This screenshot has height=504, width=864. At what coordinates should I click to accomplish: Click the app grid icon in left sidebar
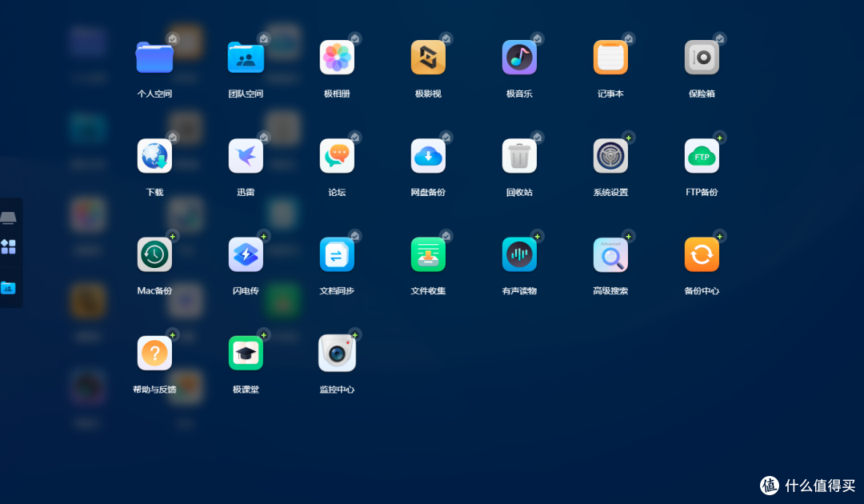pos(8,246)
